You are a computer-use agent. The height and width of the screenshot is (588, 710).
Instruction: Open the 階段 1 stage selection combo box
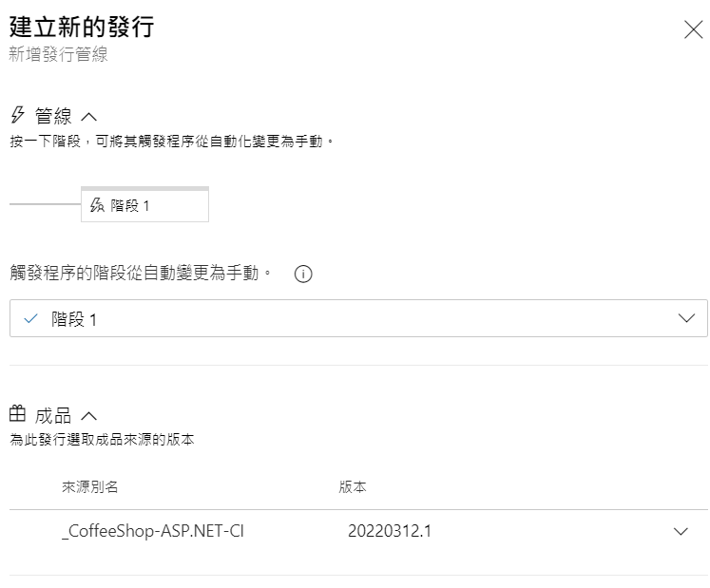(x=357, y=319)
